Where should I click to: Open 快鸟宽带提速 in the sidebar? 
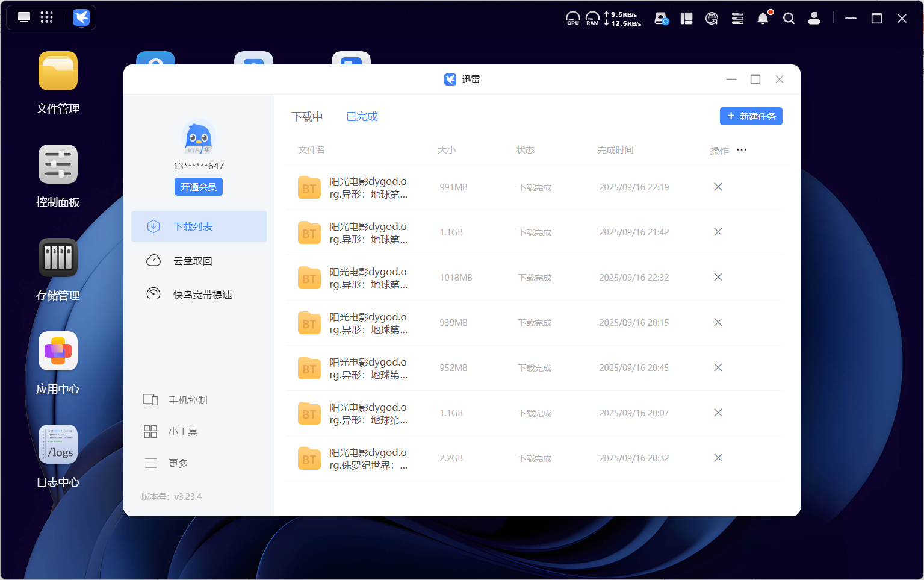click(x=199, y=295)
